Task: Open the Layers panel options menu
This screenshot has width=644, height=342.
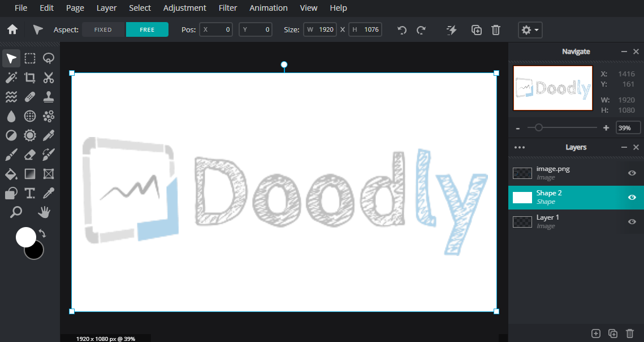Action: coord(520,147)
